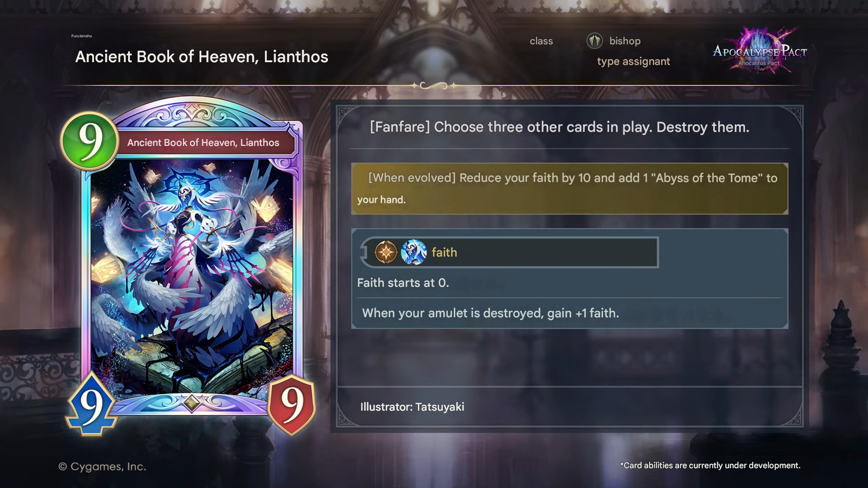The height and width of the screenshot is (488, 868).
Task: Click the red defense 9 shield
Action: pyautogui.click(x=292, y=405)
